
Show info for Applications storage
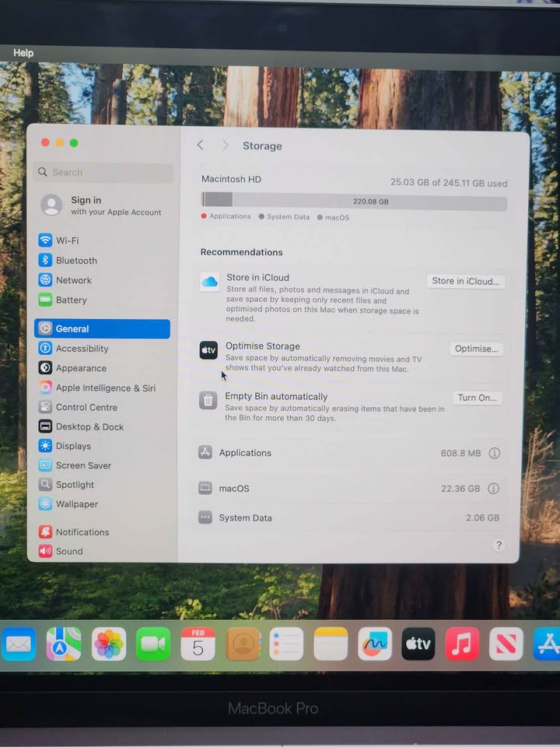coord(494,453)
